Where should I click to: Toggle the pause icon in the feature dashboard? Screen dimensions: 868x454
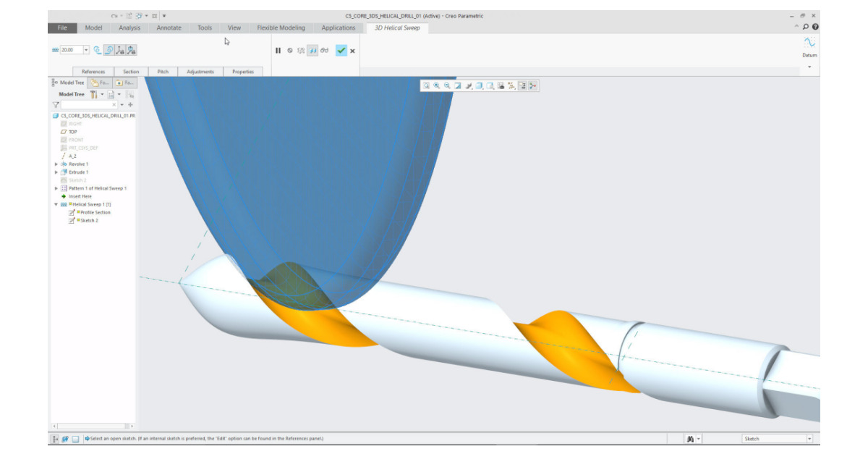(x=278, y=51)
